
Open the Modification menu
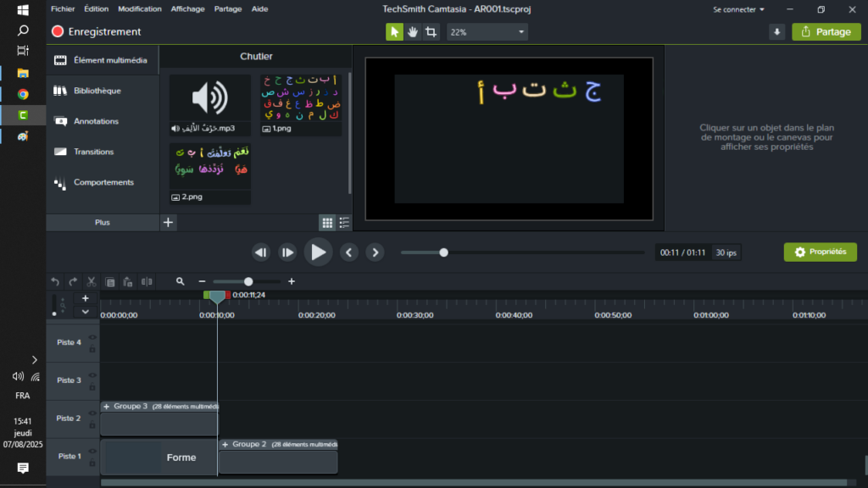[140, 8]
